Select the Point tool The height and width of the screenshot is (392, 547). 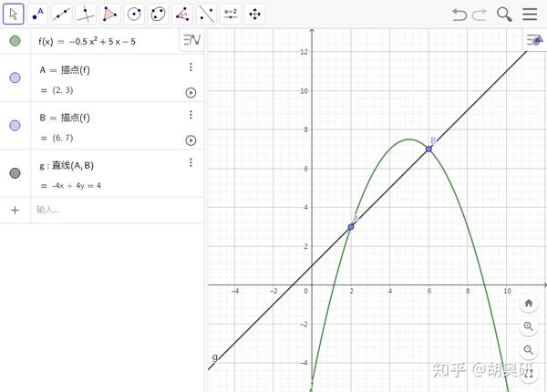37,14
